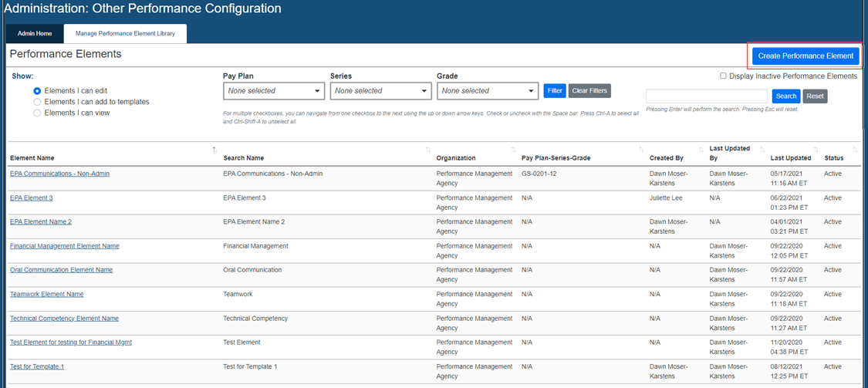Open Technical Competency Element Name link
The image size is (868, 388).
pos(64,319)
